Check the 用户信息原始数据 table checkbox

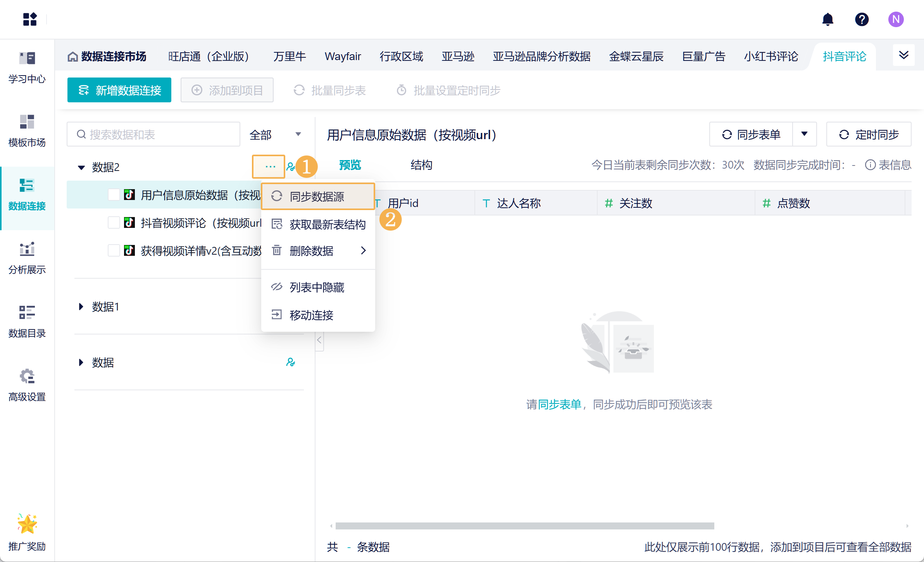[x=114, y=195]
